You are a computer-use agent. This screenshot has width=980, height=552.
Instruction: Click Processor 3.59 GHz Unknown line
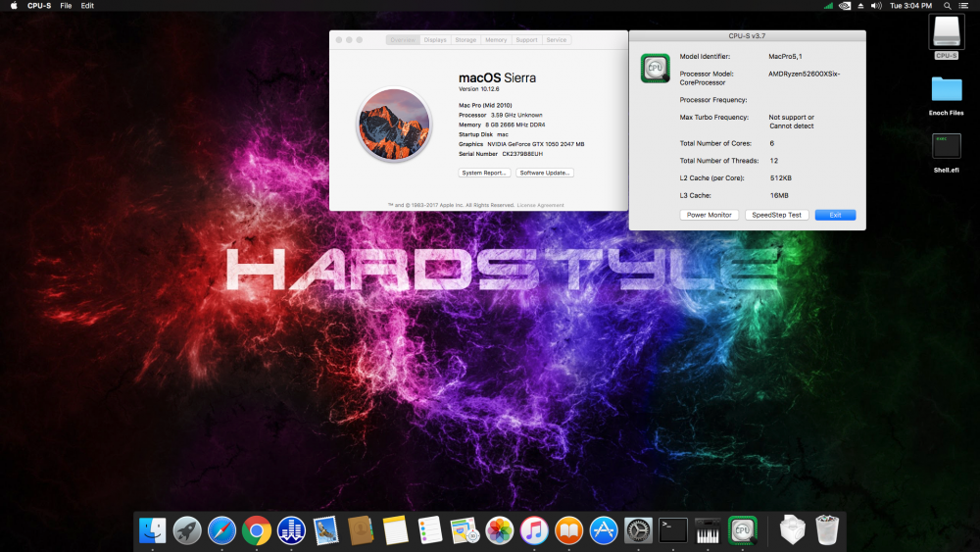click(500, 115)
